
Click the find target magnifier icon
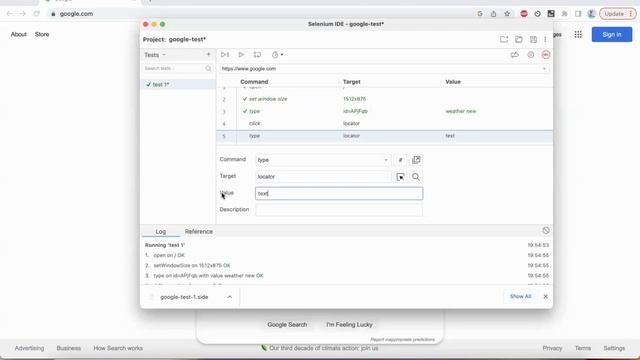click(x=416, y=177)
